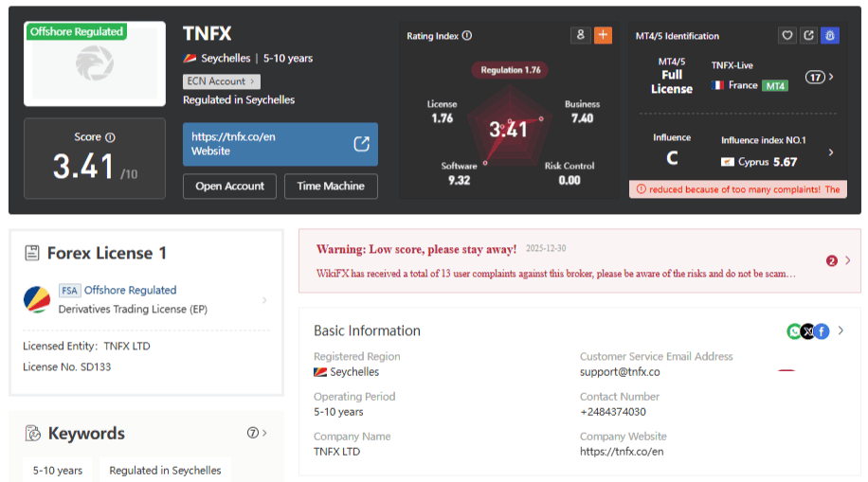Click the Cyprus 5.67 influence value
Screen dimensions: 868x482
768,162
